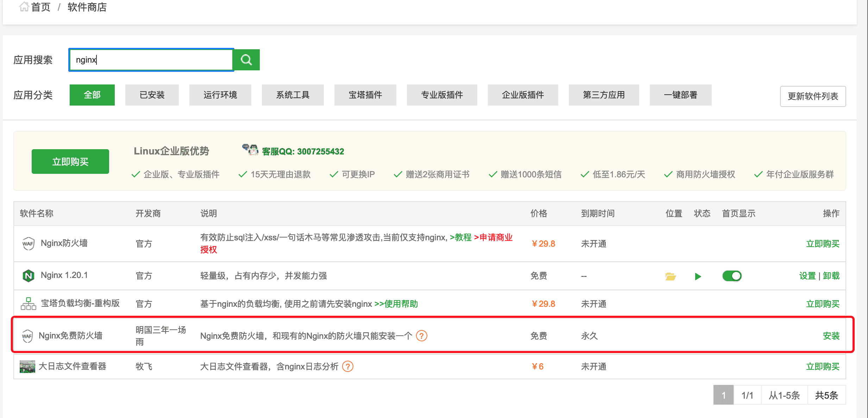Select the 已安装 category tab

[152, 95]
